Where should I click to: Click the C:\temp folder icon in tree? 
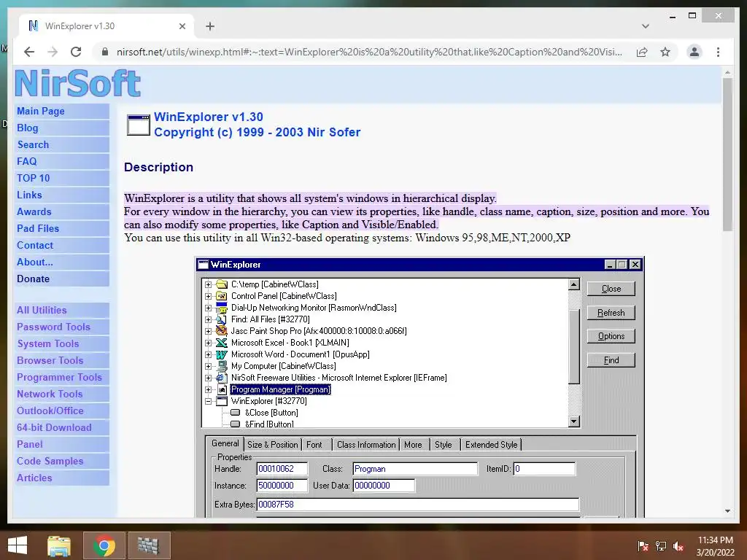pos(222,284)
